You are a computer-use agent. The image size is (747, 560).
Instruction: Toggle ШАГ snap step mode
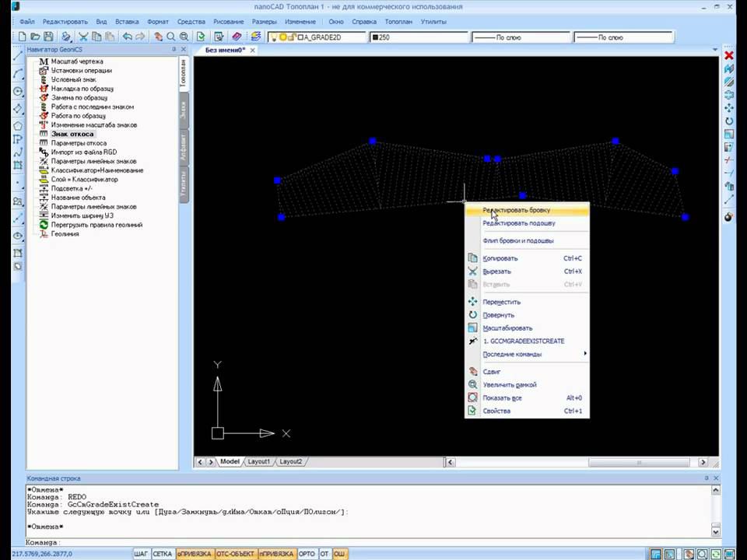[141, 554]
